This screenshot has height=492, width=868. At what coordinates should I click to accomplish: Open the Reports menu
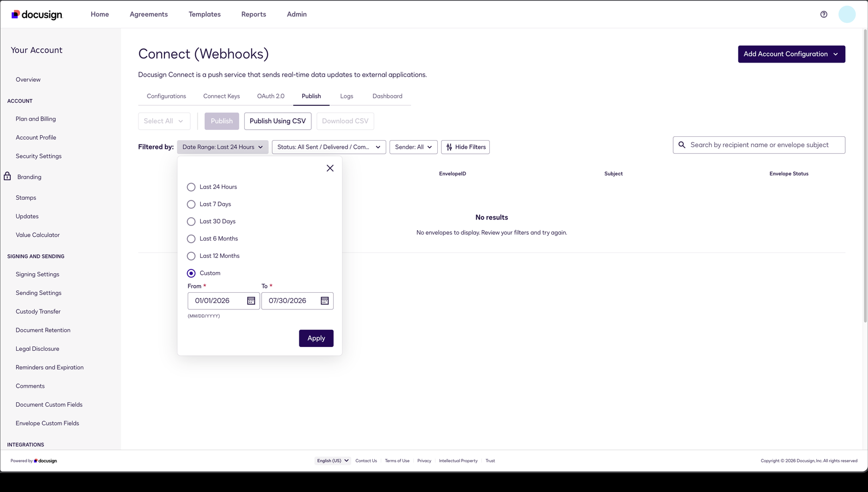pos(254,15)
